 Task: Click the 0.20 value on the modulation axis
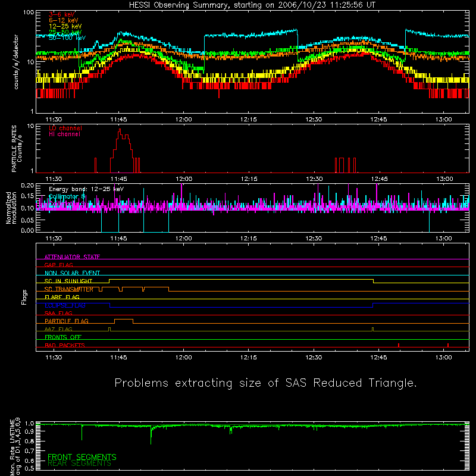click(x=27, y=186)
